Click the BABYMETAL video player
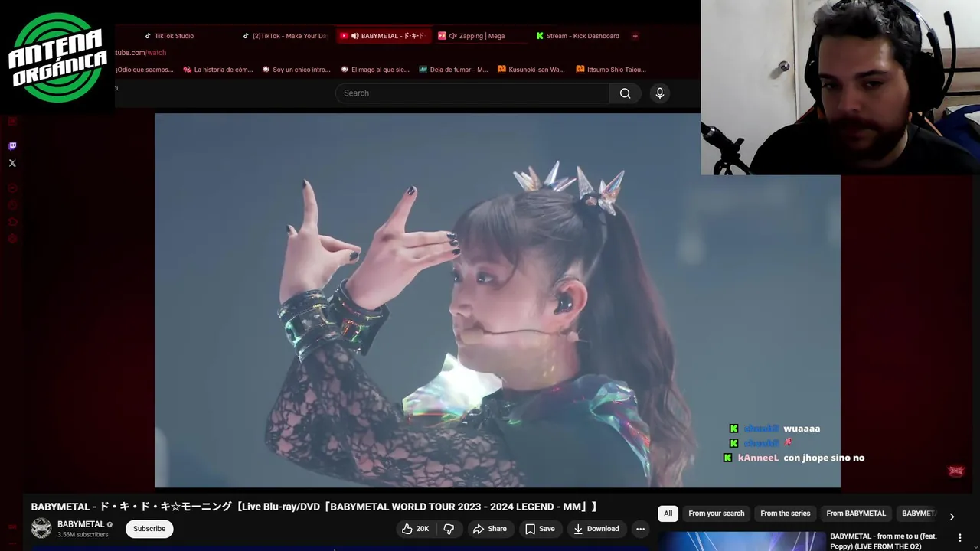This screenshot has height=551, width=980. click(498, 300)
